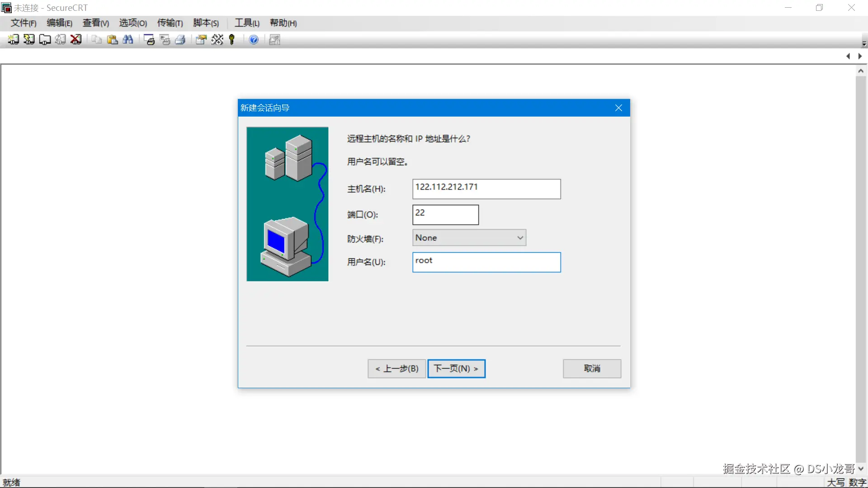Open the 传输(T) menu

pyautogui.click(x=170, y=23)
